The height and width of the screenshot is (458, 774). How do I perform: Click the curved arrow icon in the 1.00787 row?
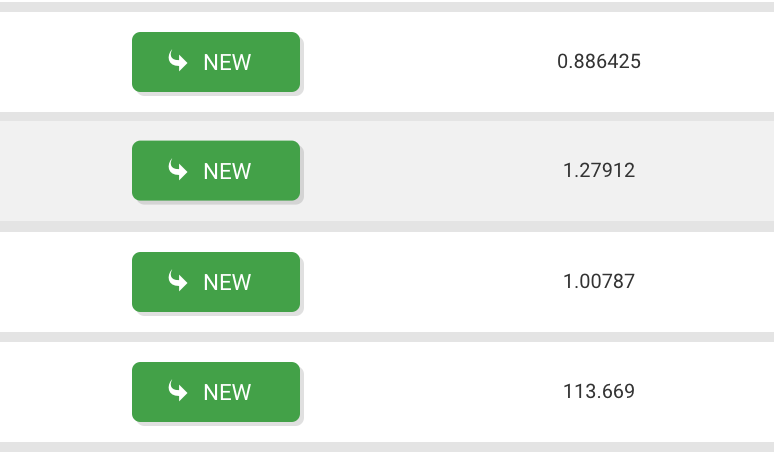click(x=178, y=280)
